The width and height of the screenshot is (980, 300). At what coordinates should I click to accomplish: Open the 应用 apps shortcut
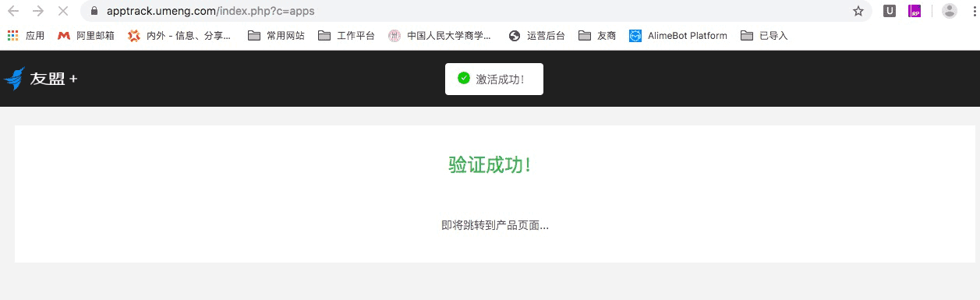pyautogui.click(x=26, y=36)
